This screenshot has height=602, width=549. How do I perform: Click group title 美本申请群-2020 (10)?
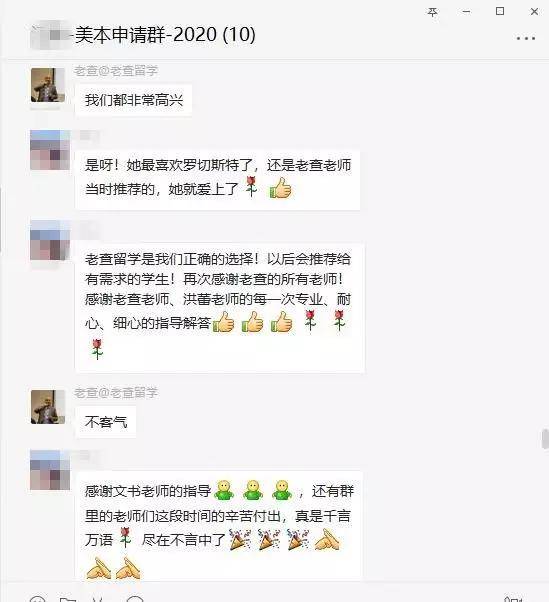165,35
